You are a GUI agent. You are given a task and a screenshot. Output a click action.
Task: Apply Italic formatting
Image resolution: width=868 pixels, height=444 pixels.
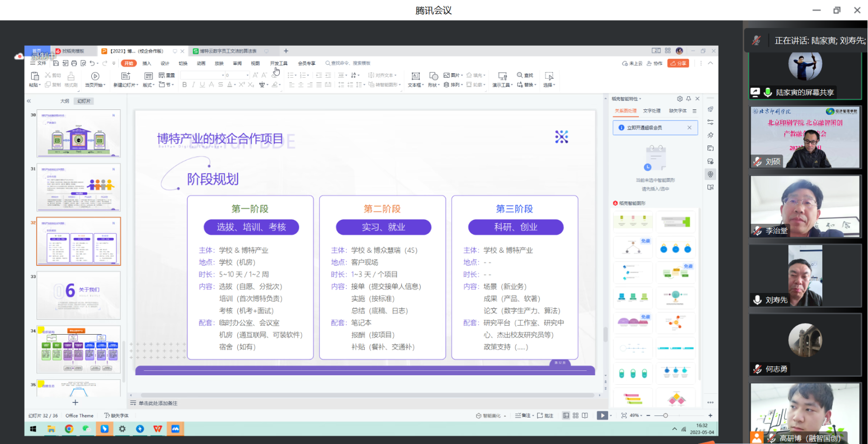point(193,85)
